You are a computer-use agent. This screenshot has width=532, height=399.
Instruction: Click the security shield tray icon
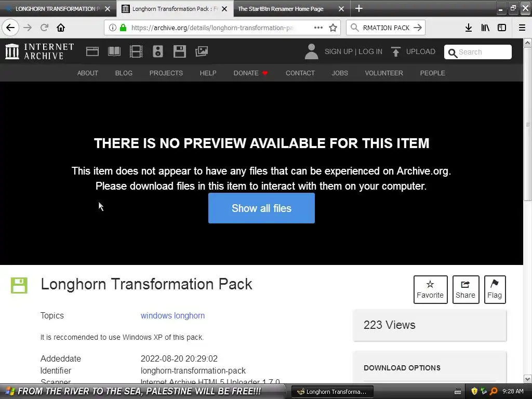pyautogui.click(x=474, y=391)
